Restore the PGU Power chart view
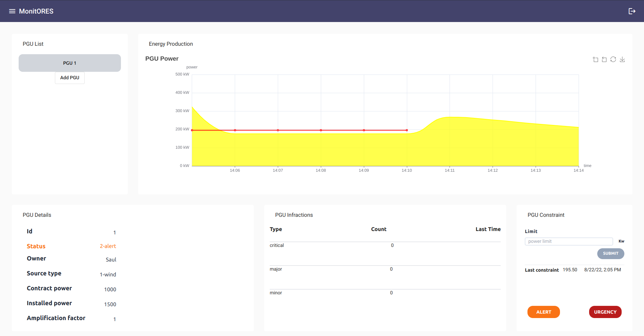 (x=613, y=60)
